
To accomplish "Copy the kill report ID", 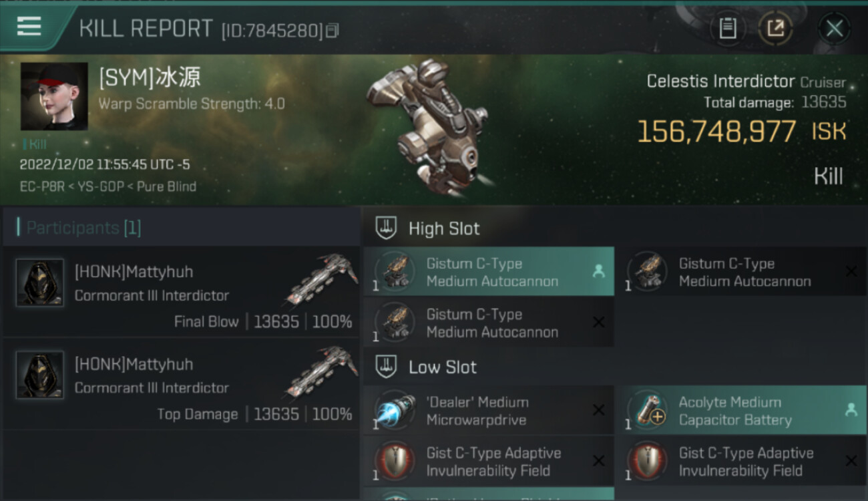I will coord(333,30).
